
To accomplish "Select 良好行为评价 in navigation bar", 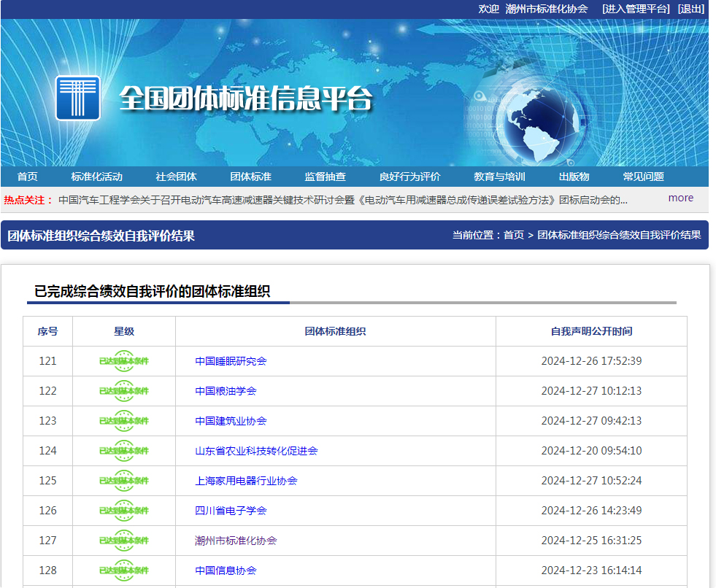I will click(x=409, y=177).
